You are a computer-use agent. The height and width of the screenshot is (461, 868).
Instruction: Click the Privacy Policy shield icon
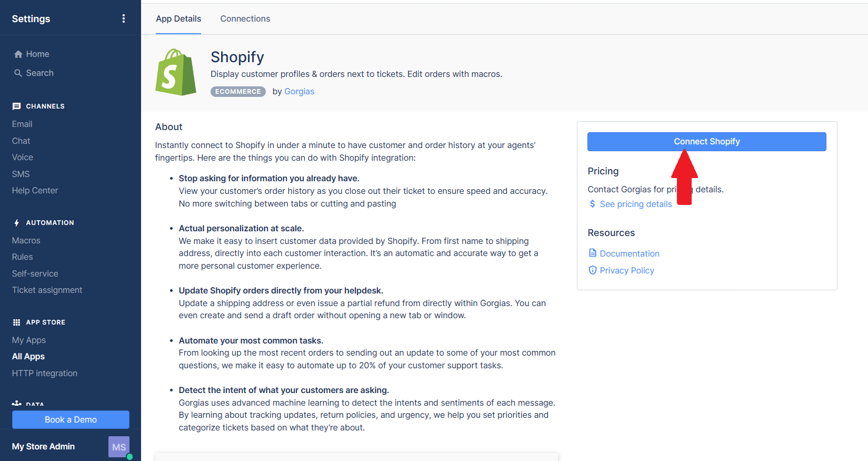click(593, 270)
